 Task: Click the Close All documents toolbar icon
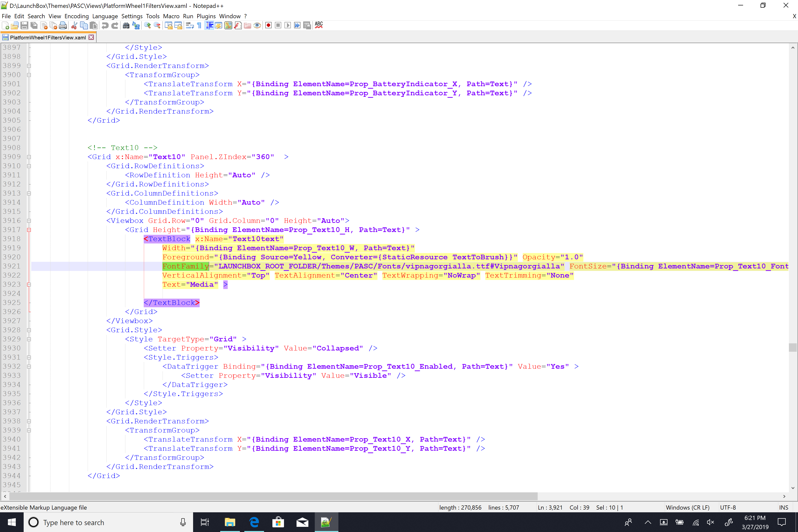[x=53, y=25]
